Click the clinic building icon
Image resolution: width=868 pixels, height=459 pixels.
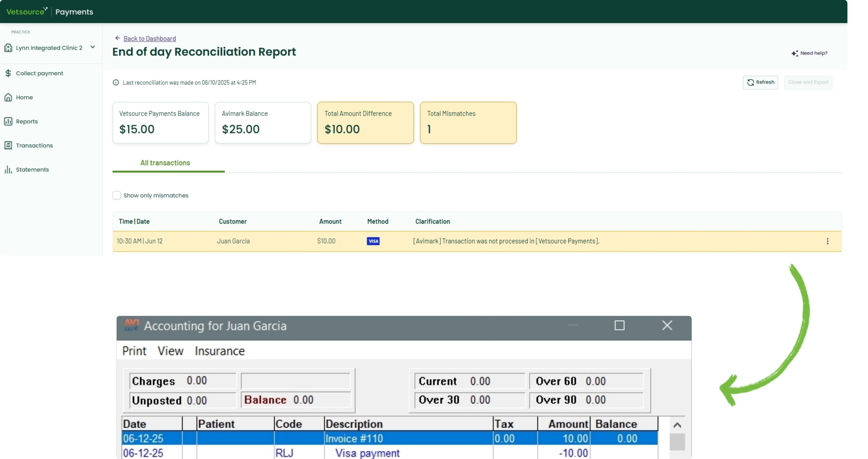coord(8,48)
